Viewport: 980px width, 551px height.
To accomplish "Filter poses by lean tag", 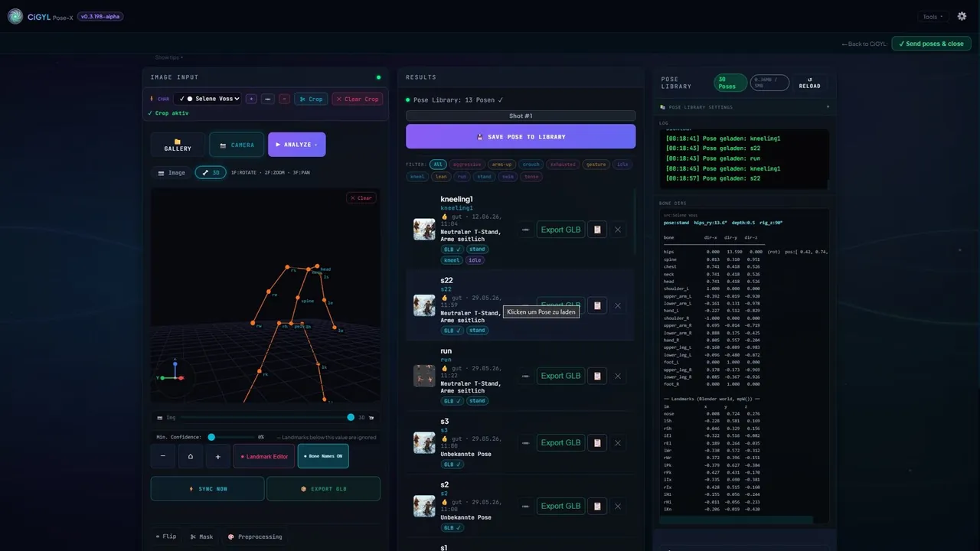I will pos(440,177).
